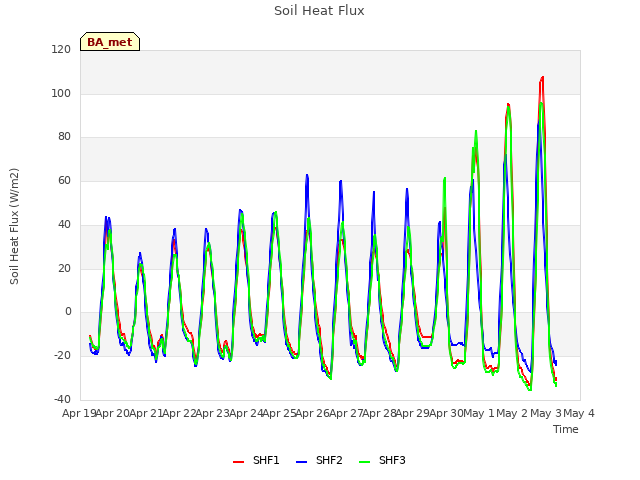Click the May 4 x-axis date label
This screenshot has width=640, height=480.
point(579,413)
